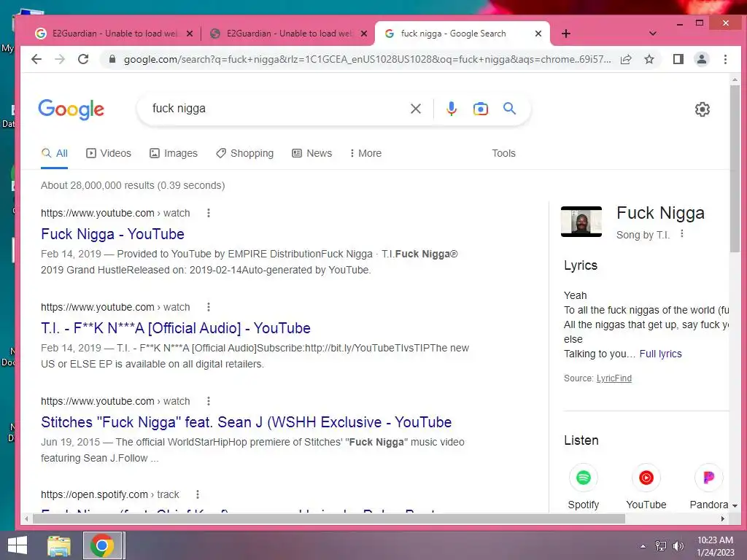Open Stitches result three-dot options
Screen dimensions: 747x560
pos(208,401)
